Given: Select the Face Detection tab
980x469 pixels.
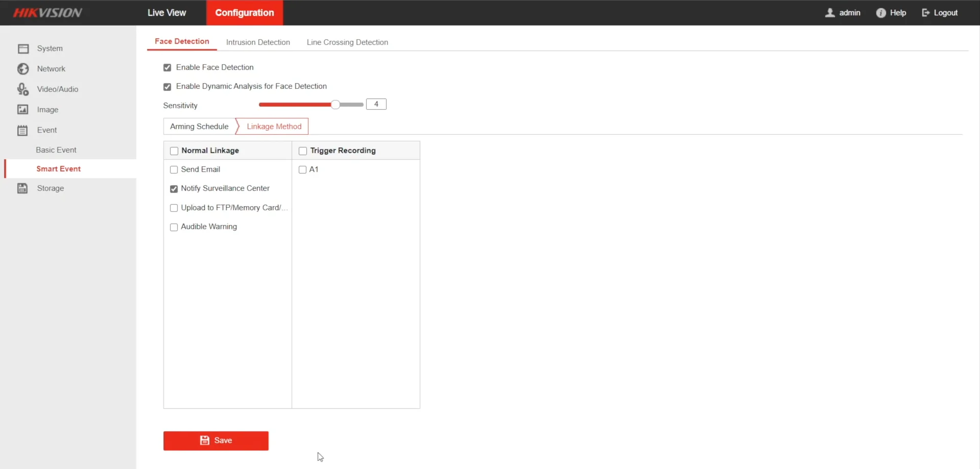Looking at the screenshot, I should [x=182, y=41].
